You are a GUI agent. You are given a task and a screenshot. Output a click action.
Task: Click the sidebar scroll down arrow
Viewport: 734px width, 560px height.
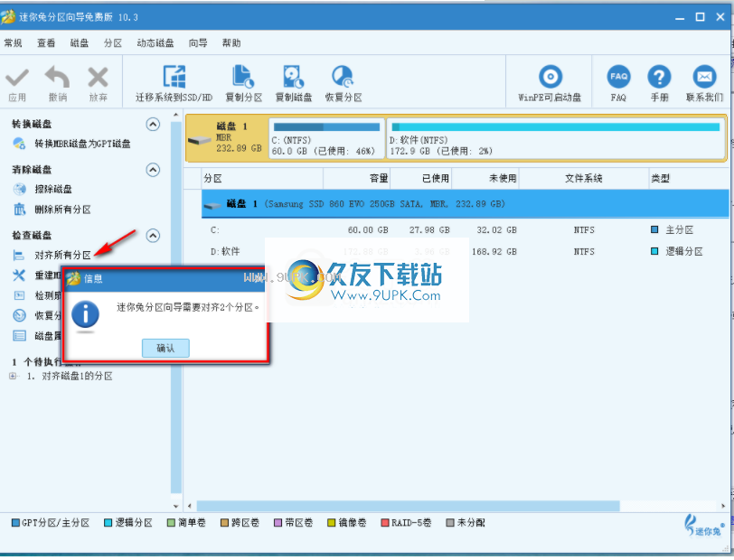pyautogui.click(x=176, y=506)
